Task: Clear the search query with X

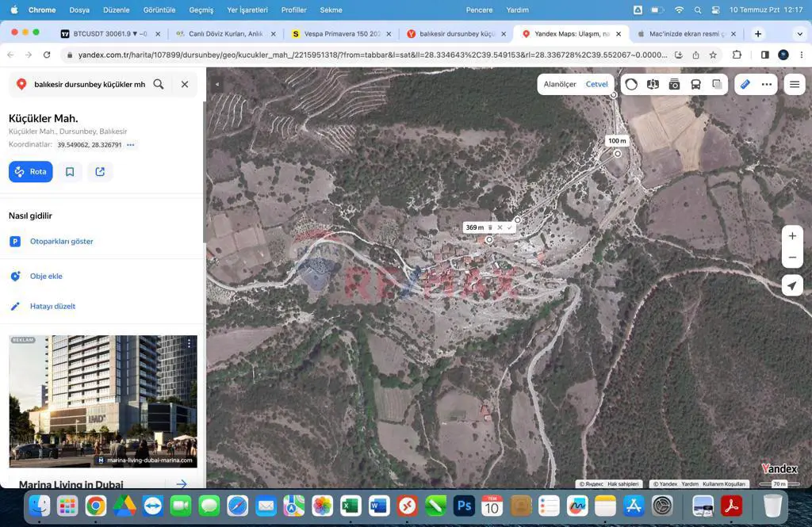Action: click(185, 84)
